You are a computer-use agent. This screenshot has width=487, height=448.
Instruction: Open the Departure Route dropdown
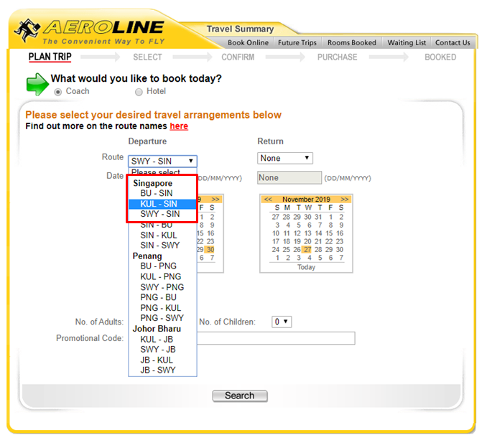(162, 161)
